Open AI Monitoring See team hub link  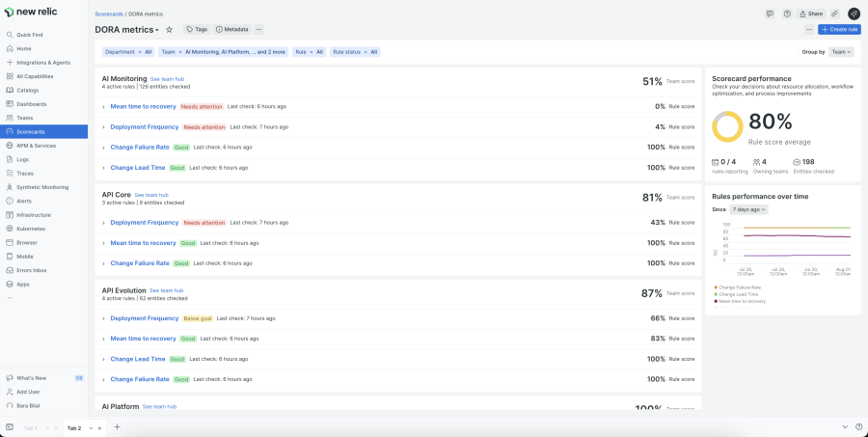click(x=167, y=79)
